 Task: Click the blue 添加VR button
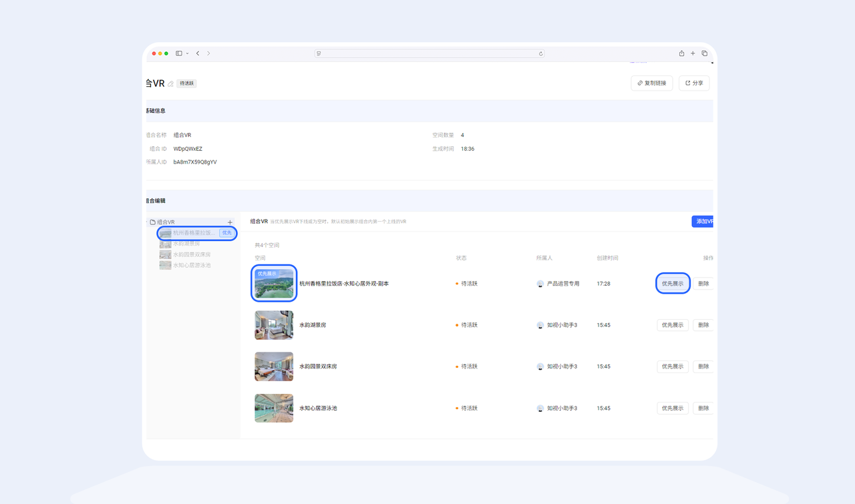703,222
